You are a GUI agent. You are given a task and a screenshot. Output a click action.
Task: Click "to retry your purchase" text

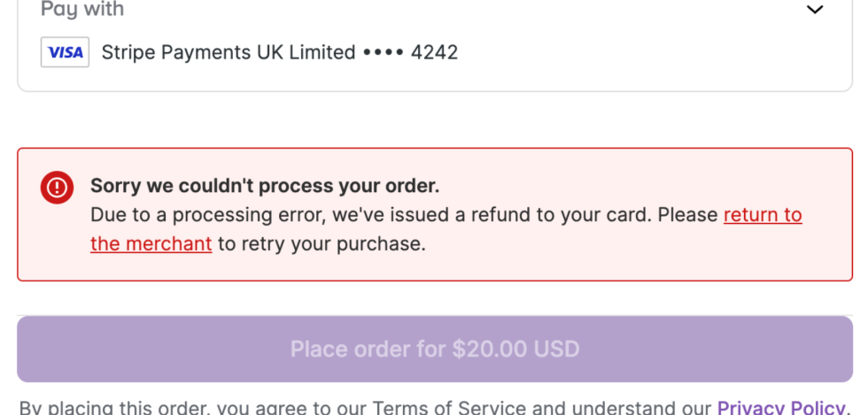point(322,243)
